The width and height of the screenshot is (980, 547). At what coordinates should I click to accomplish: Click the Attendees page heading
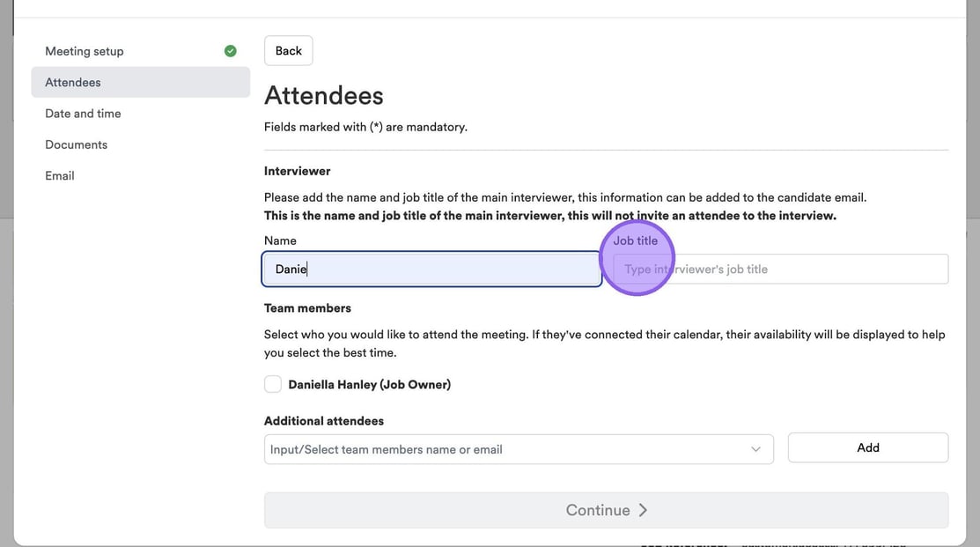point(324,95)
